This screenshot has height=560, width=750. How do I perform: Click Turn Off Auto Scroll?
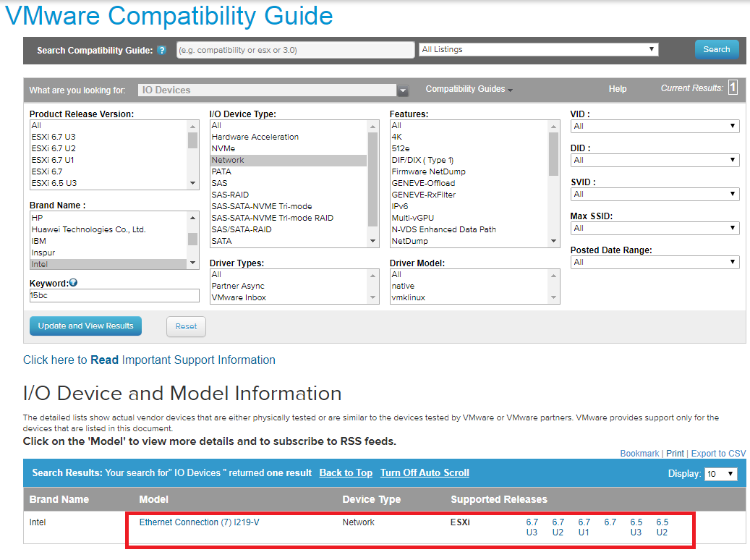tap(425, 473)
